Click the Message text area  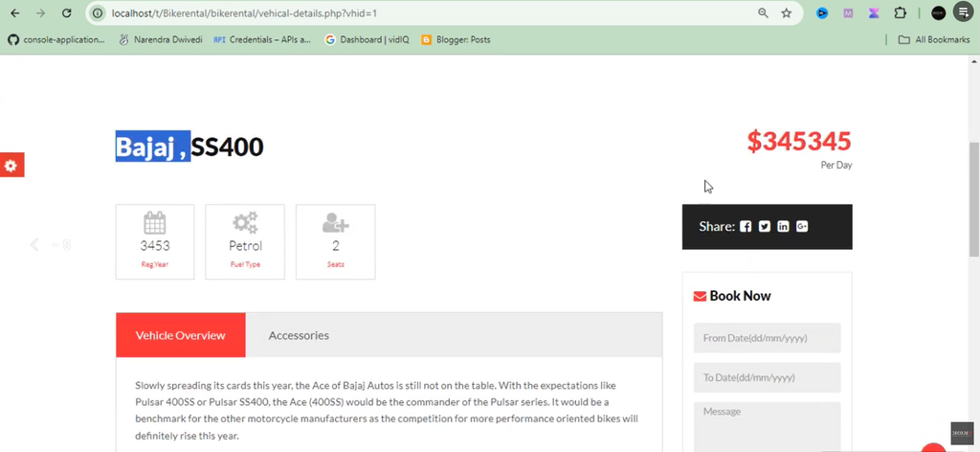767,426
